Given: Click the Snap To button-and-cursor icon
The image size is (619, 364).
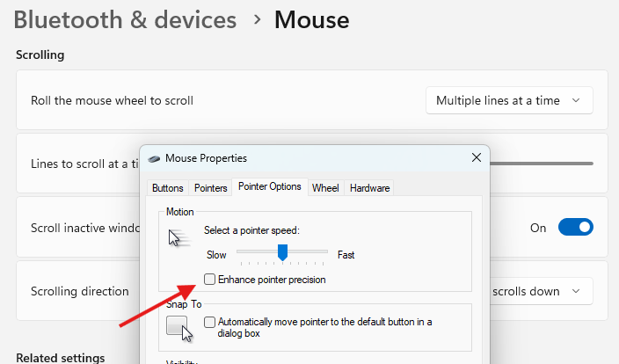Looking at the screenshot, I should [x=179, y=330].
